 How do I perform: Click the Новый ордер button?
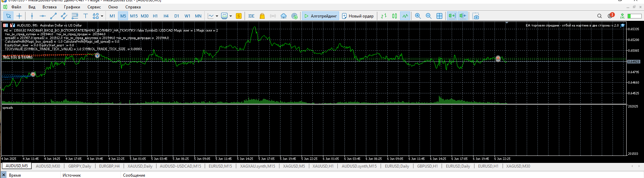coord(358,16)
